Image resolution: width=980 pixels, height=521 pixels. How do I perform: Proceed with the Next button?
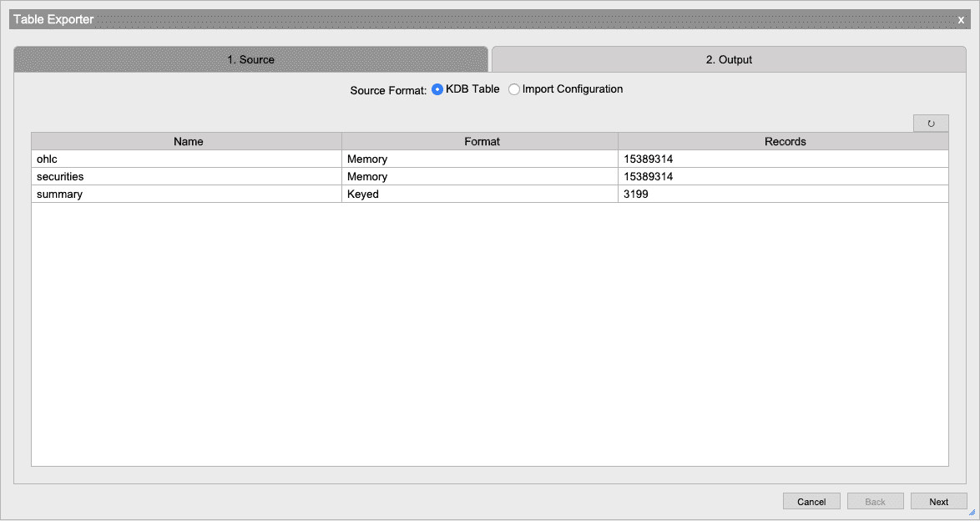click(939, 502)
